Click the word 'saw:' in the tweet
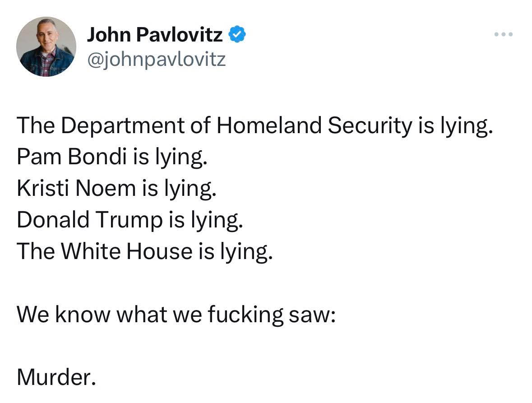The height and width of the screenshot is (403, 532). (312, 315)
